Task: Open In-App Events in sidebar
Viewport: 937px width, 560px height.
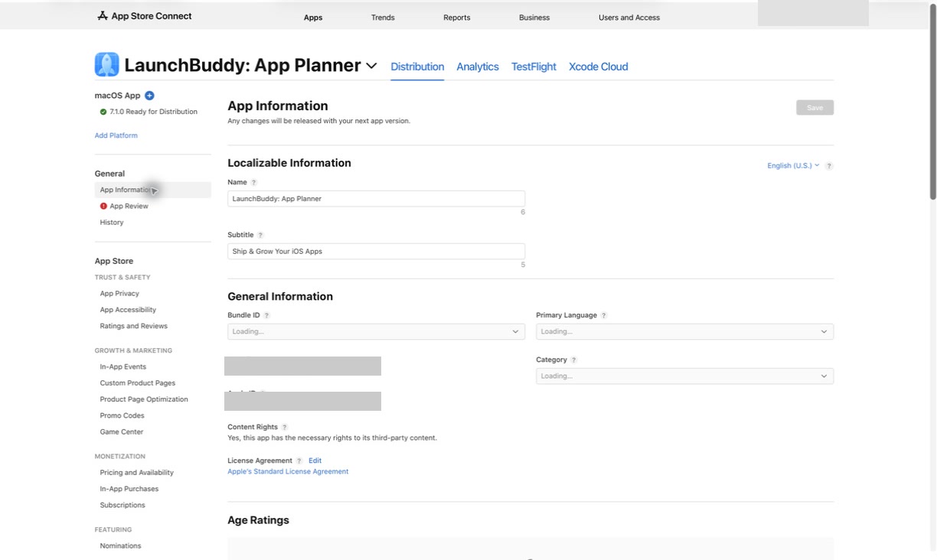Action: point(123,367)
